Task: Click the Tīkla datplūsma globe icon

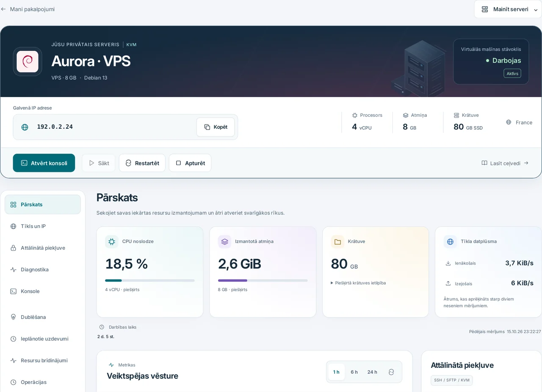Action: click(x=450, y=242)
